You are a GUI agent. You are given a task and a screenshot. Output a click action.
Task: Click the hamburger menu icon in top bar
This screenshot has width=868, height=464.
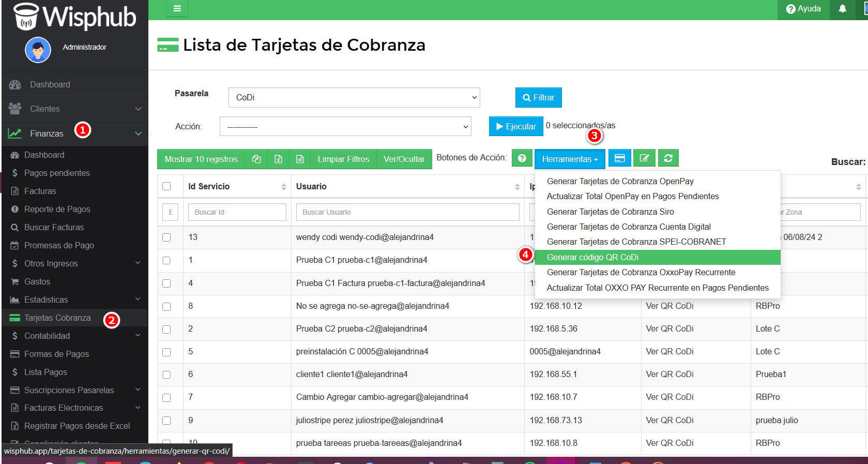[x=177, y=9]
